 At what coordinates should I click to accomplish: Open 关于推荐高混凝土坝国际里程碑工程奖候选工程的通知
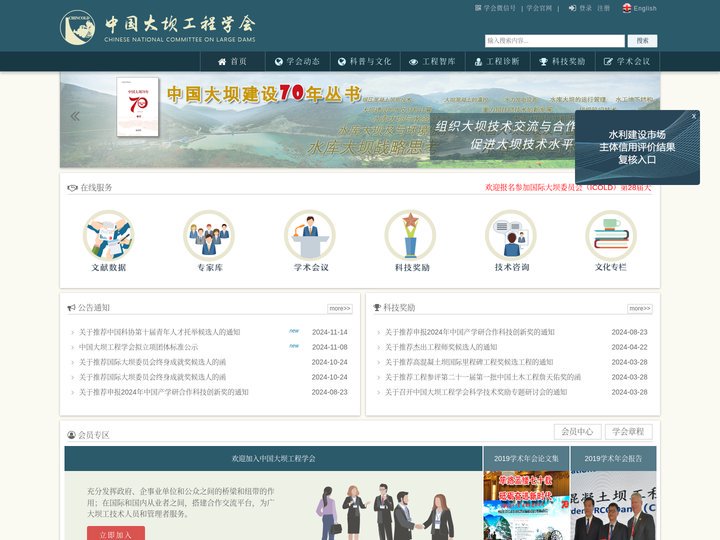click(469, 362)
